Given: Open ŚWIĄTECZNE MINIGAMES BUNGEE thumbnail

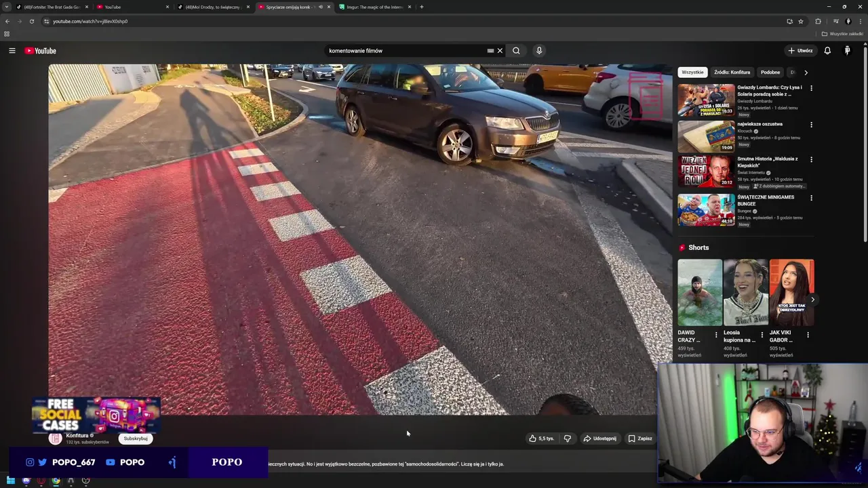Looking at the screenshot, I should pos(706,210).
